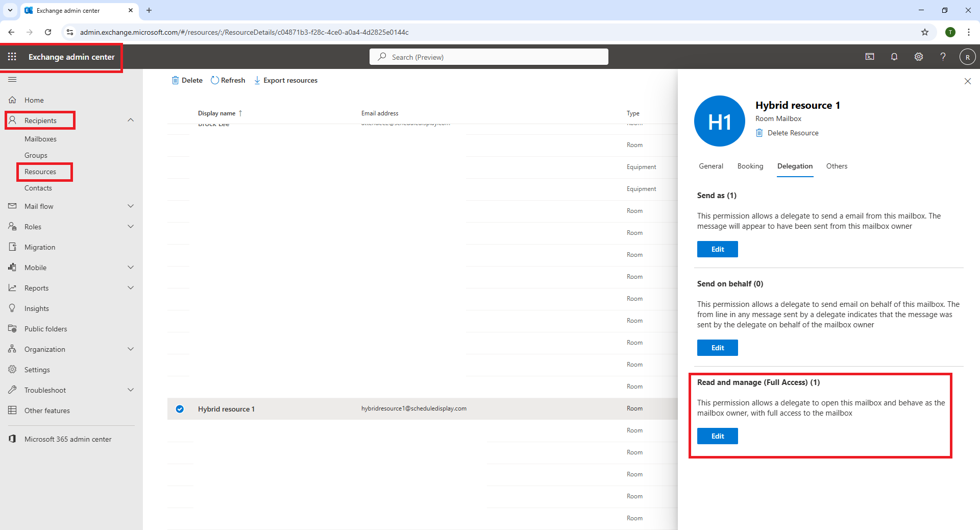Open the notifications bell
This screenshot has width=980, height=530.
894,57
